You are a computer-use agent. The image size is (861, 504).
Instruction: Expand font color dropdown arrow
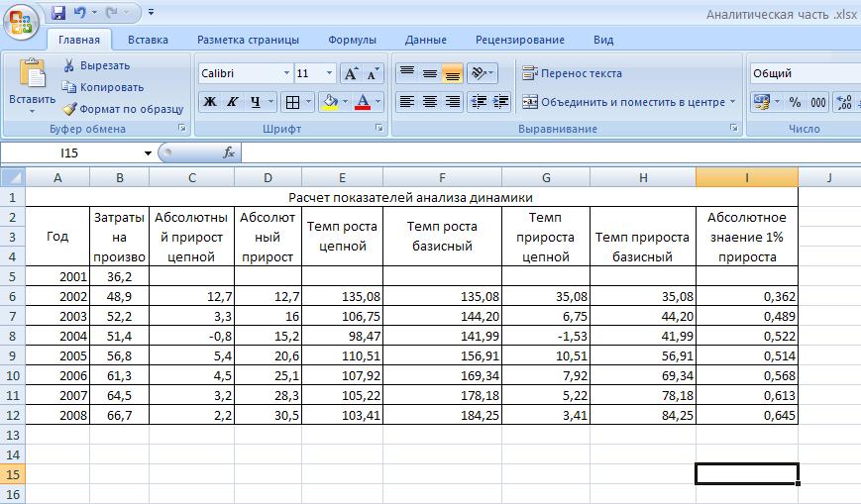point(377,102)
